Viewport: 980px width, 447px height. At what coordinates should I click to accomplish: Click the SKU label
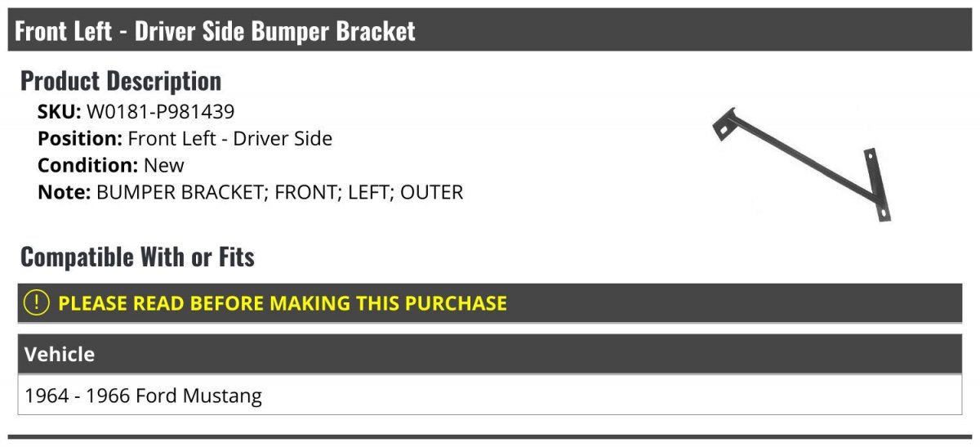click(60, 111)
